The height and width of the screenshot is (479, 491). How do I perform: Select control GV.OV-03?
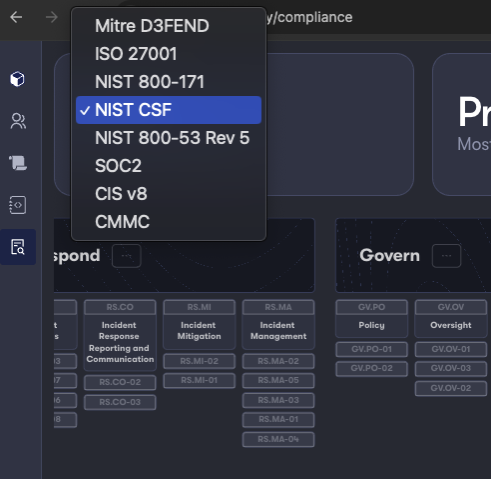click(x=451, y=369)
